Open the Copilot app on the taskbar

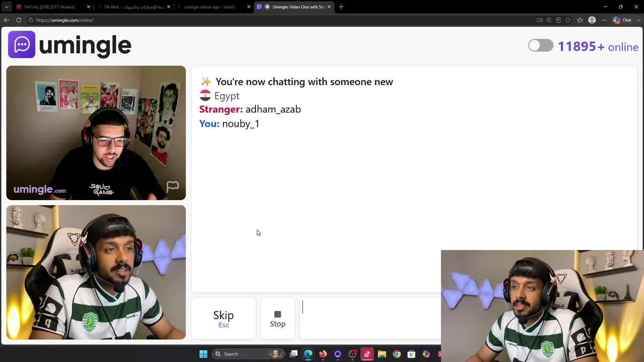tap(426, 354)
